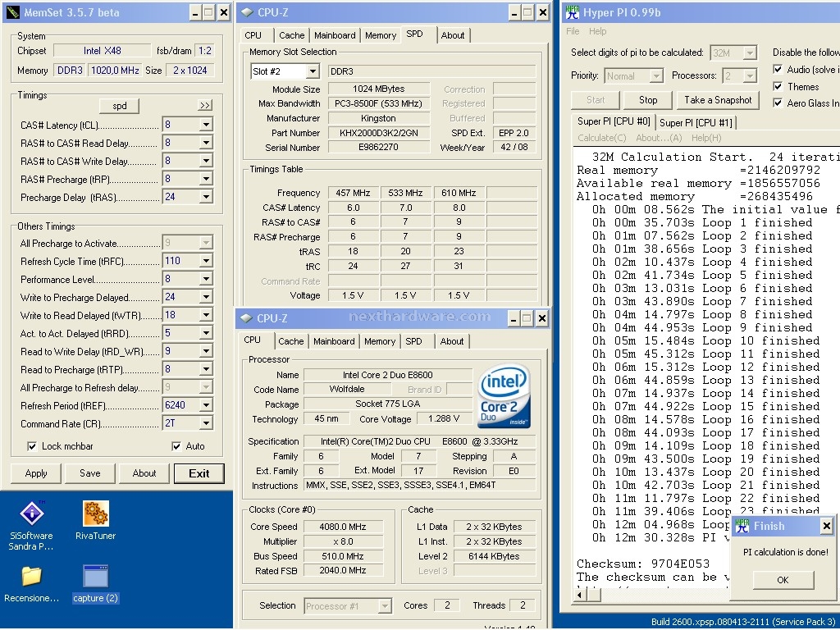Open the Read to Write Delay (tRD_WR) dropdown

click(206, 351)
